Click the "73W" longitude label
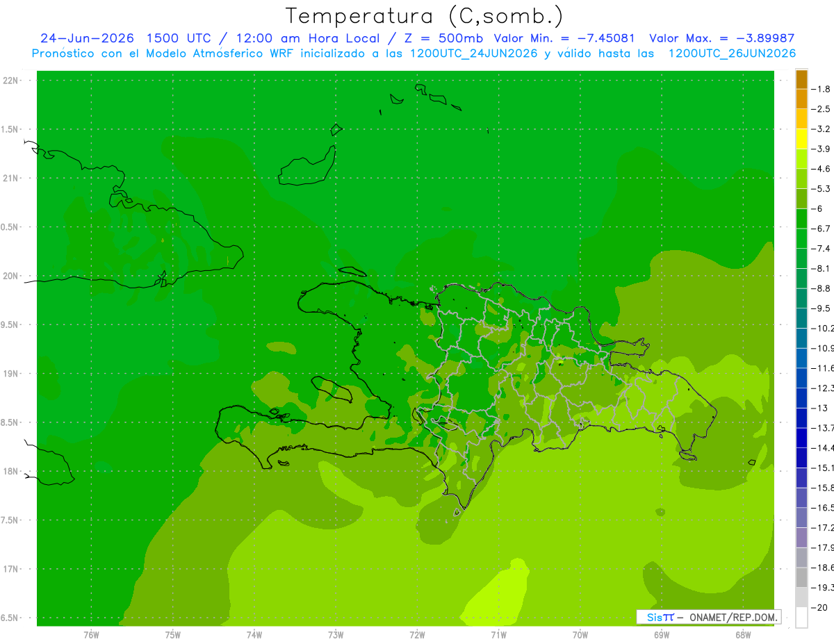 [336, 636]
